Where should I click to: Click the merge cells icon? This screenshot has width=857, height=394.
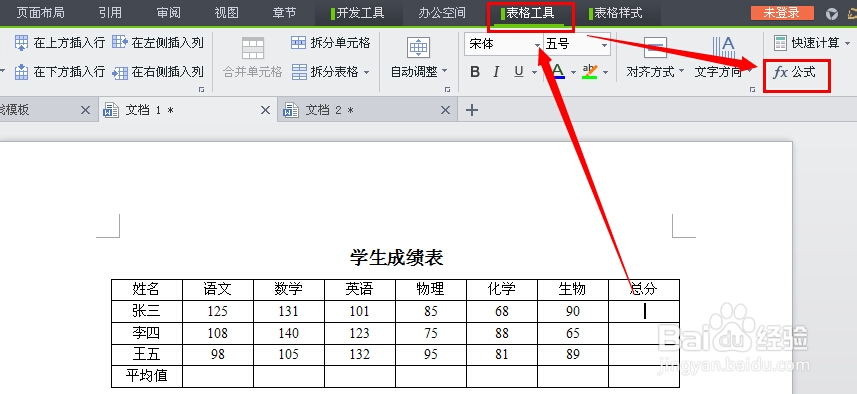253,48
